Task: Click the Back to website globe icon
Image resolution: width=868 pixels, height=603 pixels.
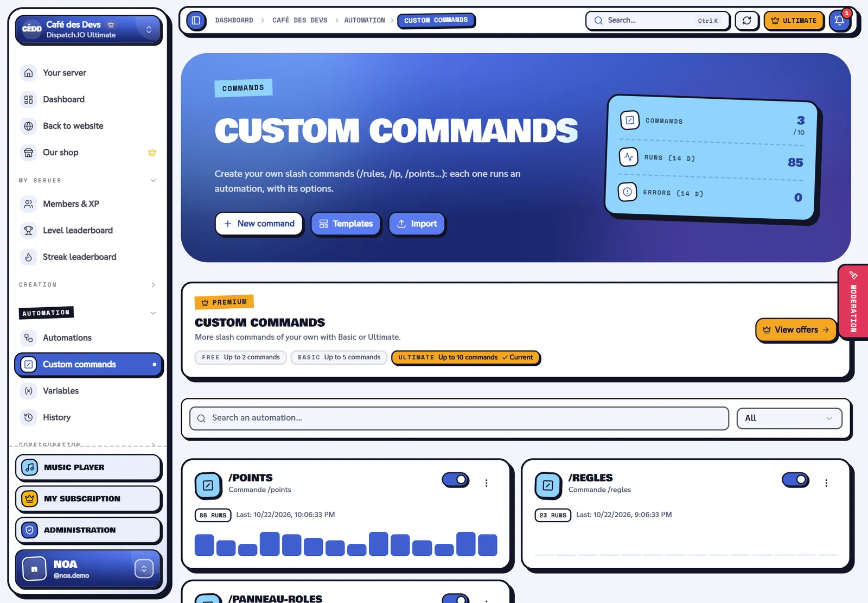Action: pos(29,126)
